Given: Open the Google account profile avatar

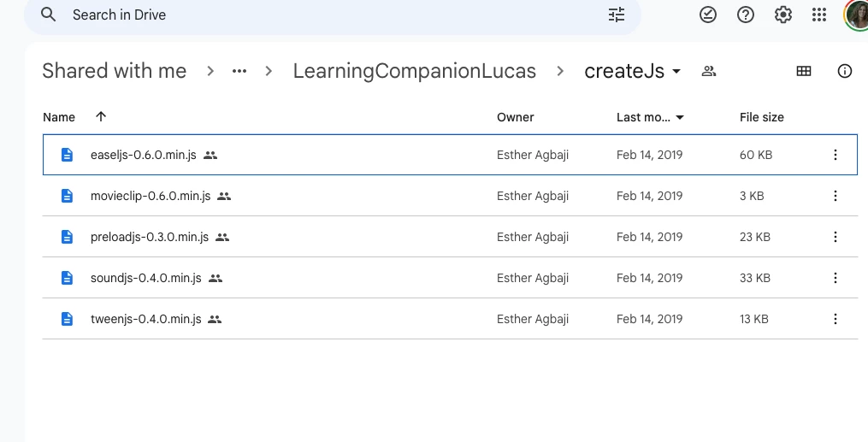Looking at the screenshot, I should tap(857, 15).
